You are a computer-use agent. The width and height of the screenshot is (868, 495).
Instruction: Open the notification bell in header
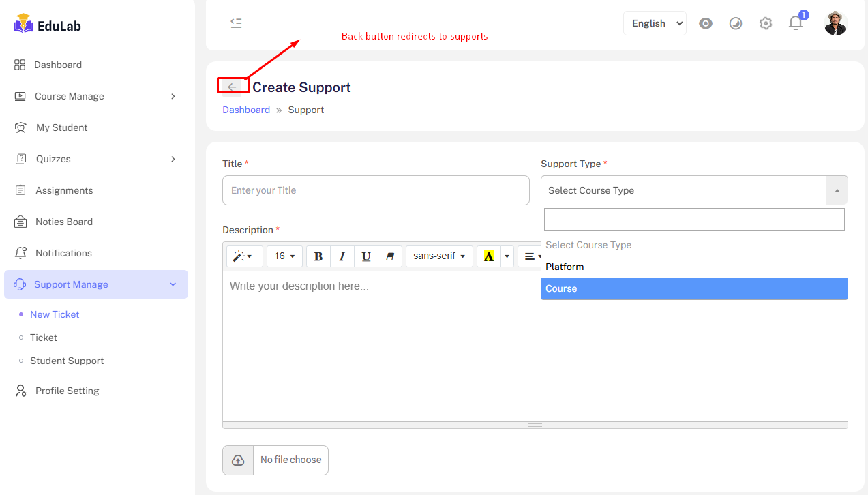795,23
